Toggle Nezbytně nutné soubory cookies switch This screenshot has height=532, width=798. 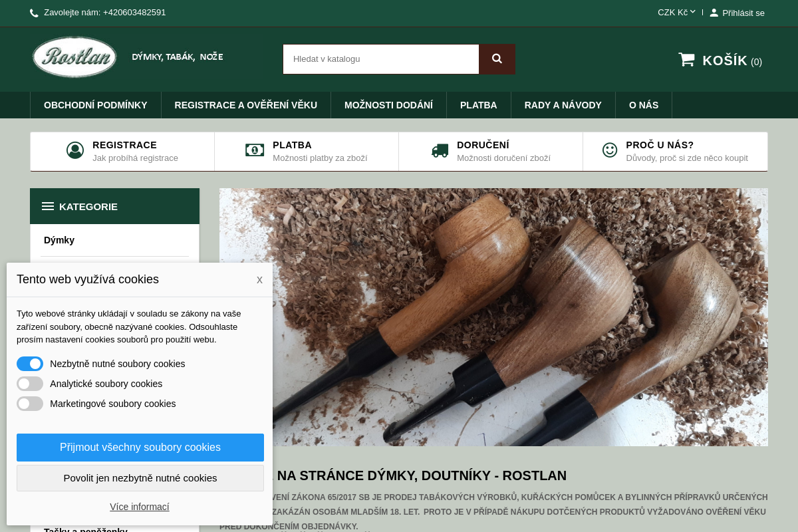point(30,364)
